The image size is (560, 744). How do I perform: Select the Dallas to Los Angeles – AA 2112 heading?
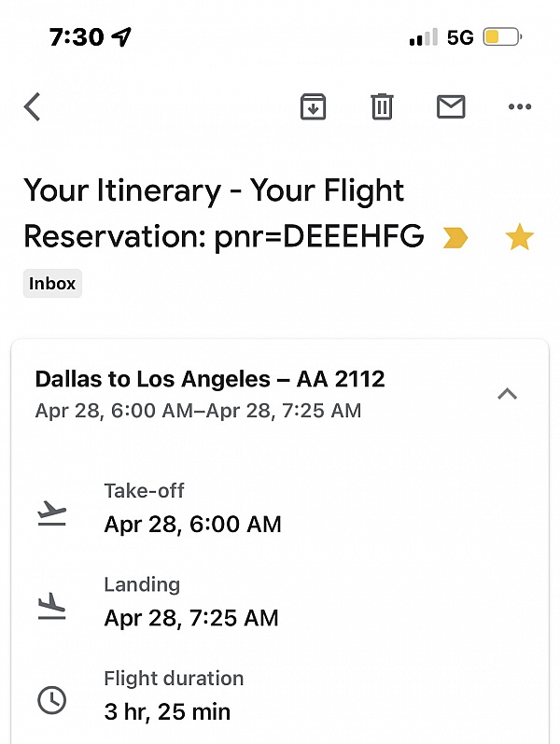pyautogui.click(x=210, y=379)
